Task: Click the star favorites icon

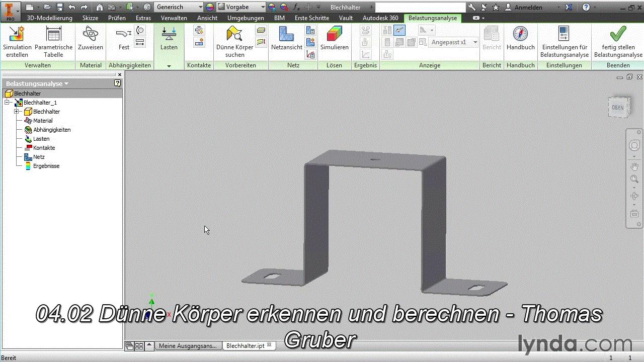Action: (496, 7)
